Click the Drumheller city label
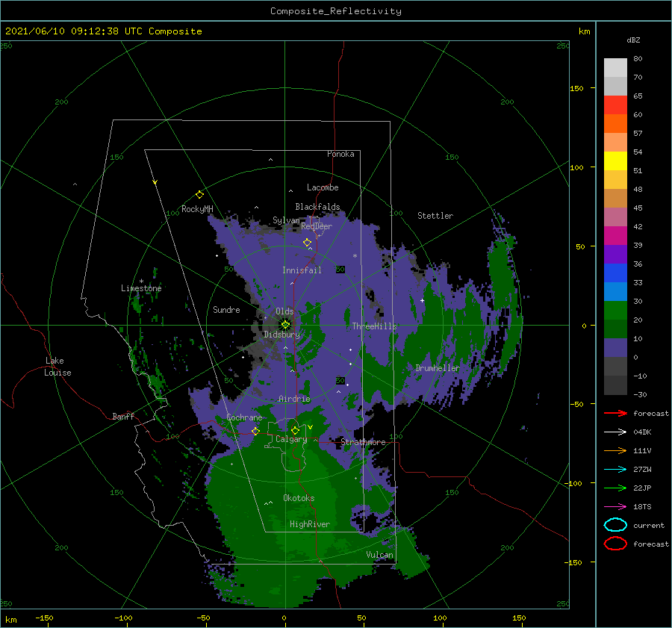Screen dimensions: 672x628 coord(438,368)
